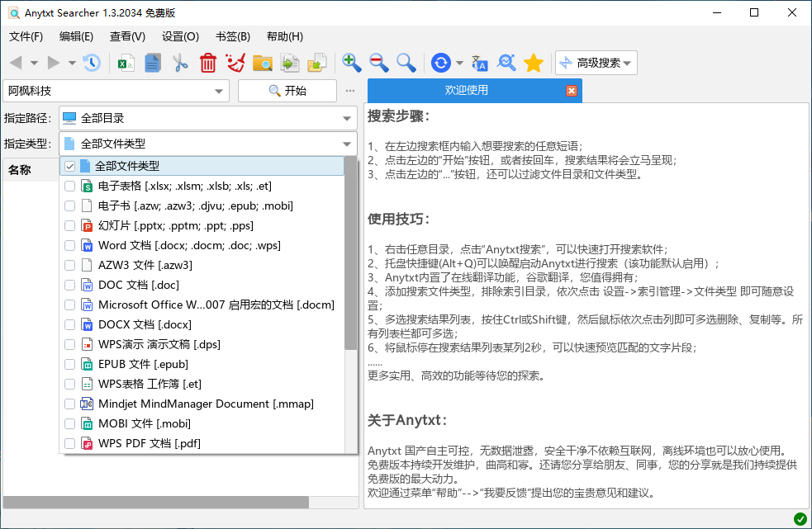Click the back navigation arrow
This screenshot has width=812, height=529.
pos(16,64)
